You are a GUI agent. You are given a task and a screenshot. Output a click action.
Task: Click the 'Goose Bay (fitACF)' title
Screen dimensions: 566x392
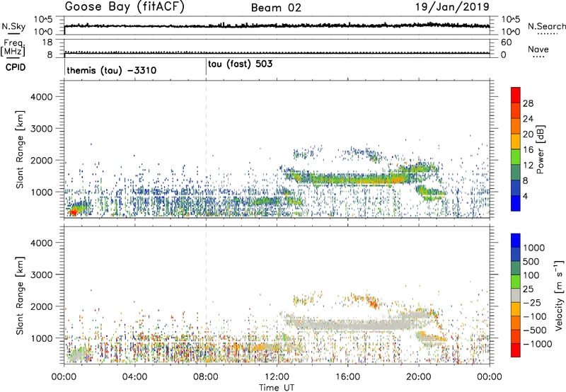point(125,7)
